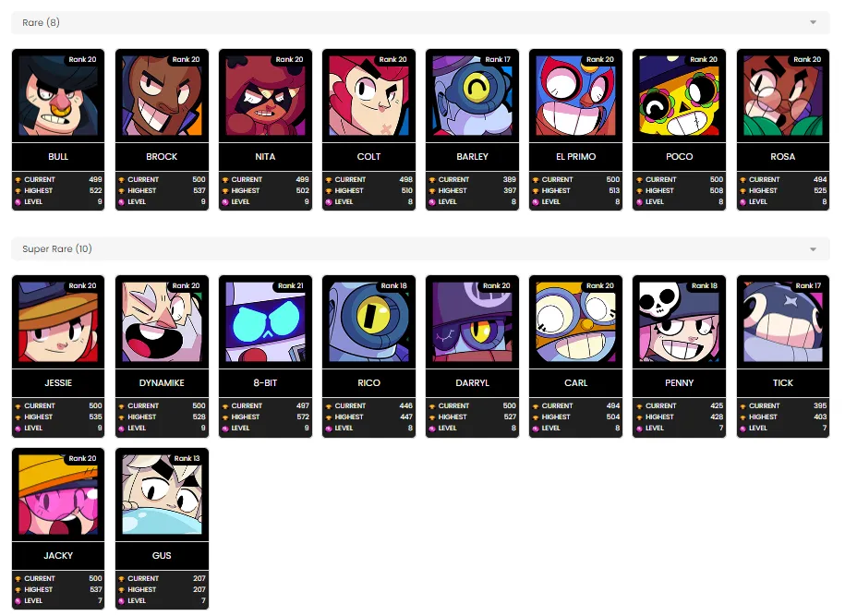
Task: Select the 8-Bit arcade portrait
Action: tap(265, 322)
